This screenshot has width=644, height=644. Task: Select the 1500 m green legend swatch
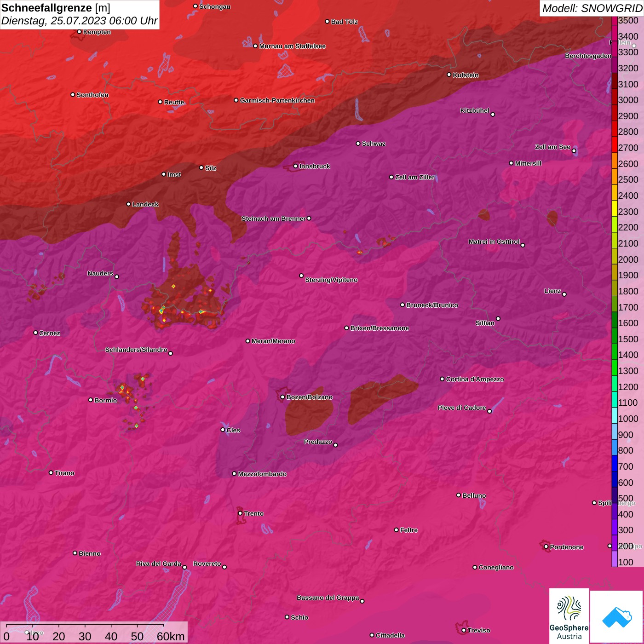click(615, 335)
